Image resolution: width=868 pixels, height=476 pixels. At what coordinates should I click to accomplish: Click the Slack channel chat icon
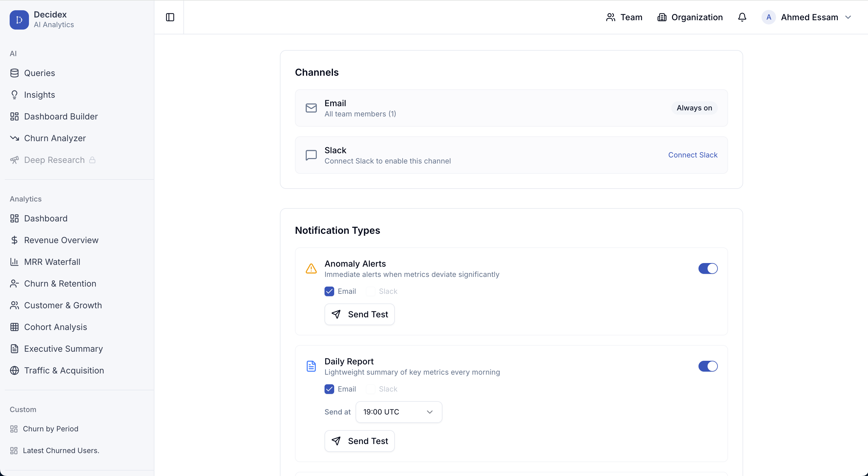point(311,155)
